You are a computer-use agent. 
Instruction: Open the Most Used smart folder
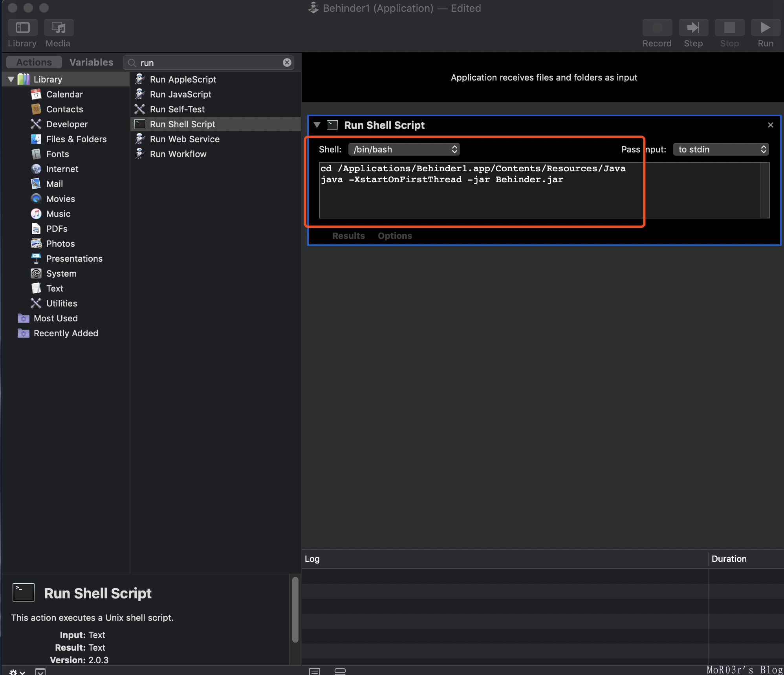pyautogui.click(x=55, y=318)
